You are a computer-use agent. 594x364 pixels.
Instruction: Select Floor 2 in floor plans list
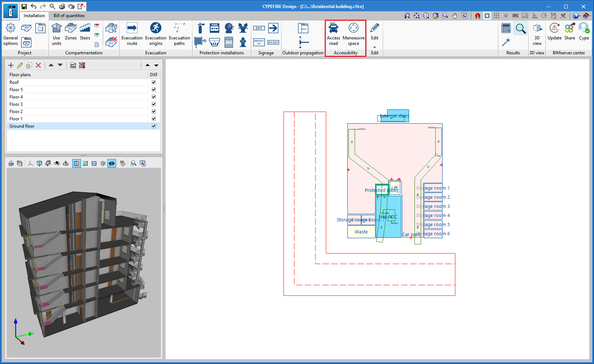16,112
